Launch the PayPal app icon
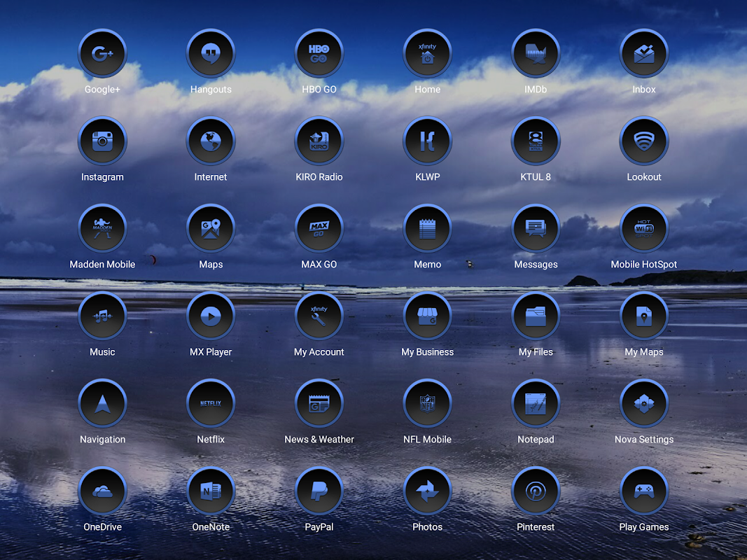The image size is (747, 560). point(319,491)
